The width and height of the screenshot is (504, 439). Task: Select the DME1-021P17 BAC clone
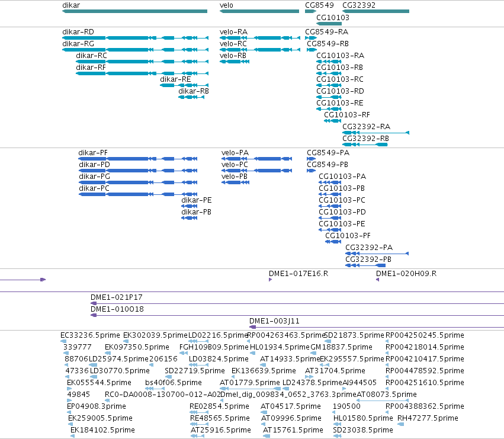click(297, 303)
